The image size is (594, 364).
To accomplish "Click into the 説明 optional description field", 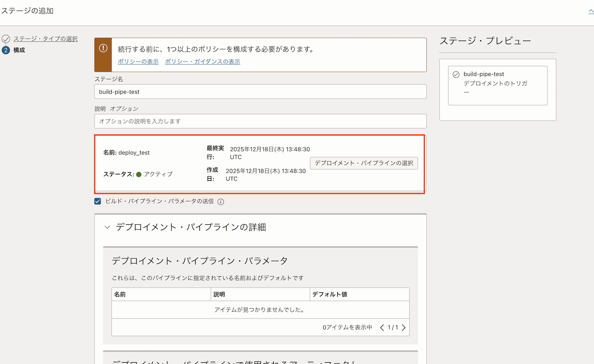I will [x=260, y=121].
